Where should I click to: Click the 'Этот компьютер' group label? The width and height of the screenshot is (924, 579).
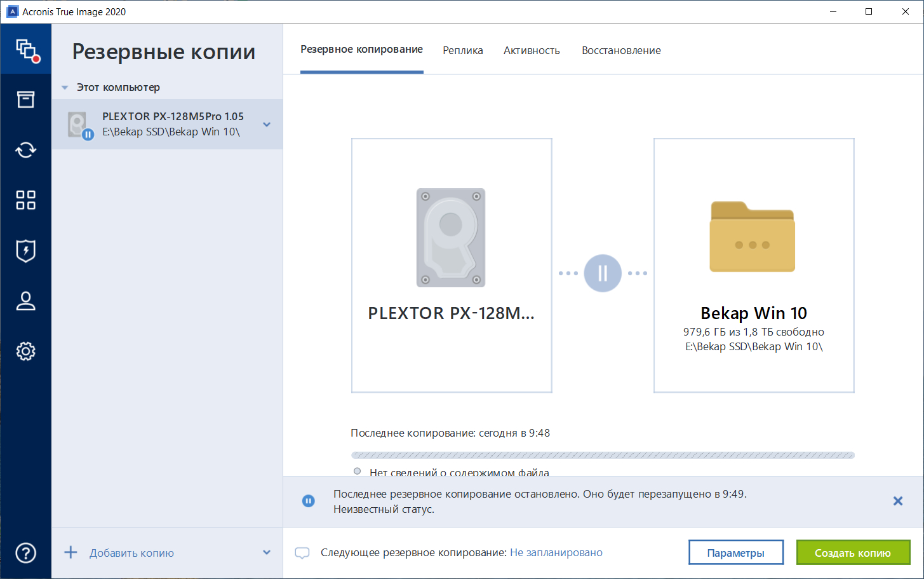point(118,87)
